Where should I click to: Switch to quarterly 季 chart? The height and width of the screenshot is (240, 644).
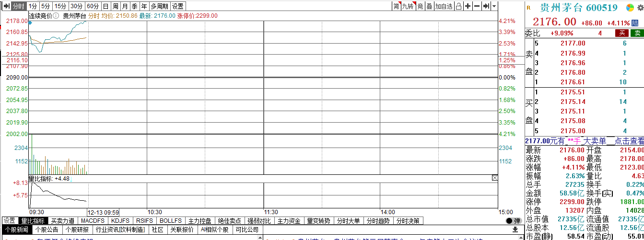tap(135, 6)
